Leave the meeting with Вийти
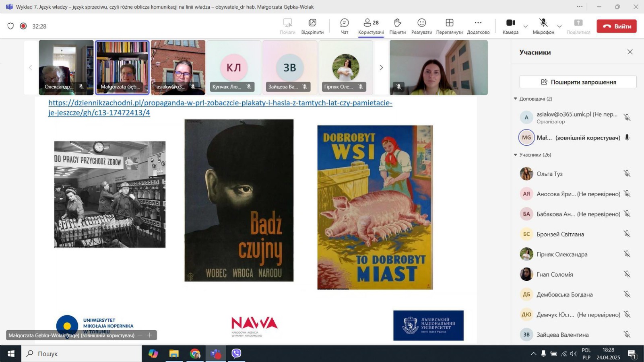This screenshot has width=644, height=362. tap(616, 26)
